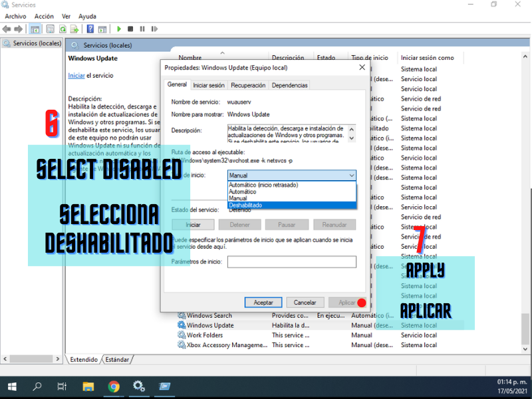This screenshot has height=399, width=532.
Task: Click the services list scroll down arrow
Action: (x=525, y=348)
